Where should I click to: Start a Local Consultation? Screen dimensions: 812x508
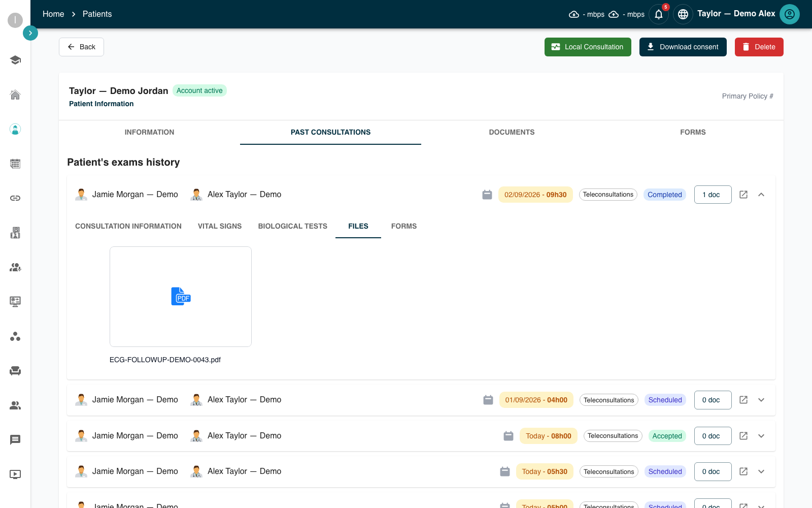point(588,47)
